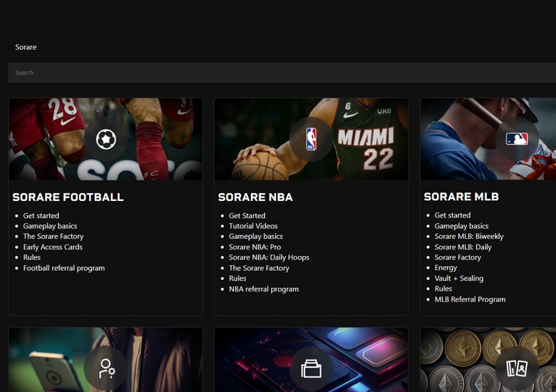Open the Sorare NBA heading
Screen dimensions: 556x392
point(255,197)
